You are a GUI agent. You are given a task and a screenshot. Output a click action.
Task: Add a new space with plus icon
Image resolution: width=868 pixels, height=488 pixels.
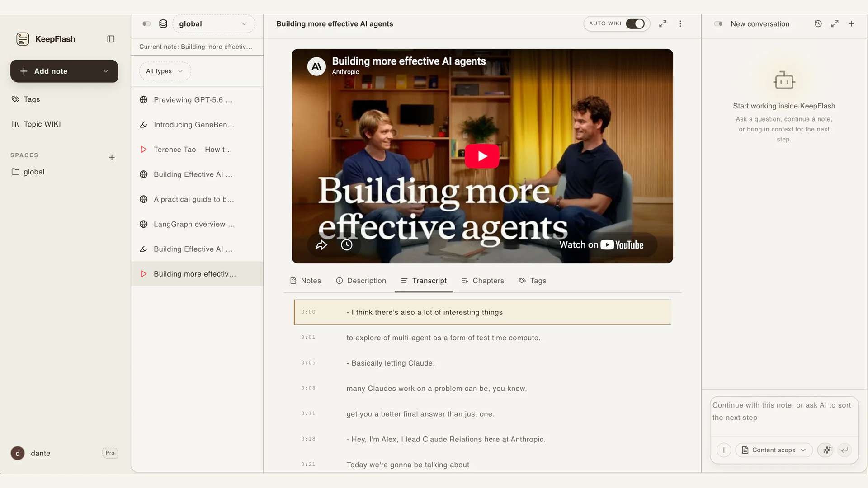click(112, 157)
